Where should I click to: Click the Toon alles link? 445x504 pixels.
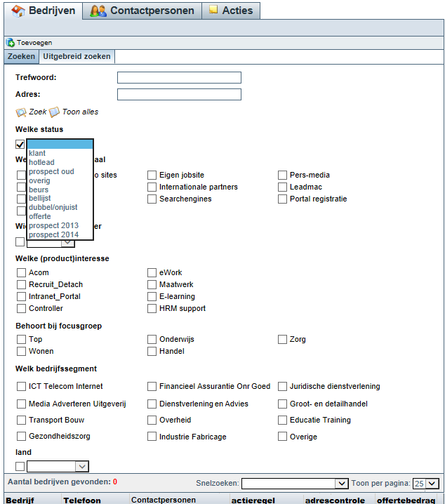[80, 112]
